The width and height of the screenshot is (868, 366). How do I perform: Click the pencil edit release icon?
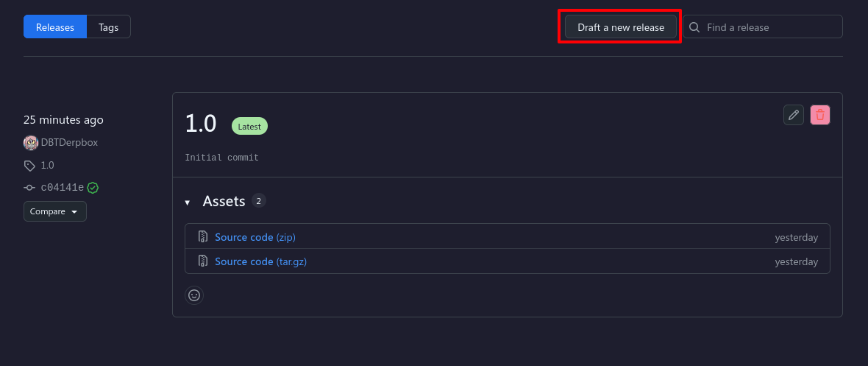pyautogui.click(x=793, y=116)
